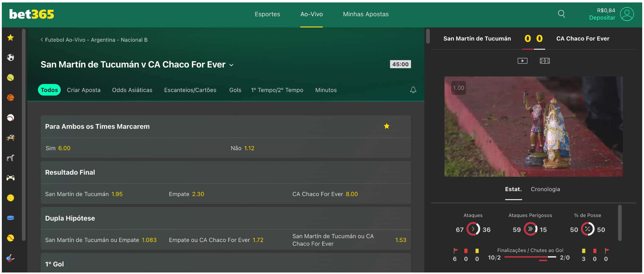Image resolution: width=644 pixels, height=274 pixels.
Task: Bet San Martín ou CA Chaco 1.53
Action: [349, 240]
